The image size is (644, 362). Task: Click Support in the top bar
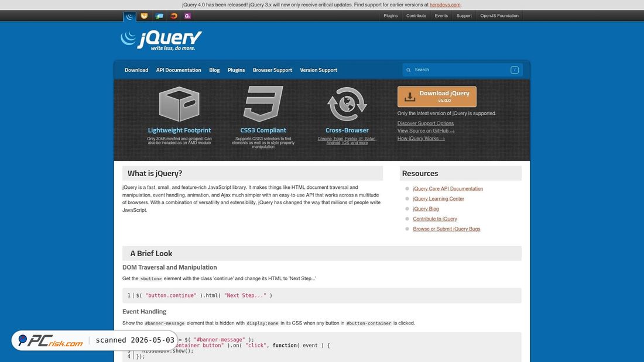[x=464, y=16]
